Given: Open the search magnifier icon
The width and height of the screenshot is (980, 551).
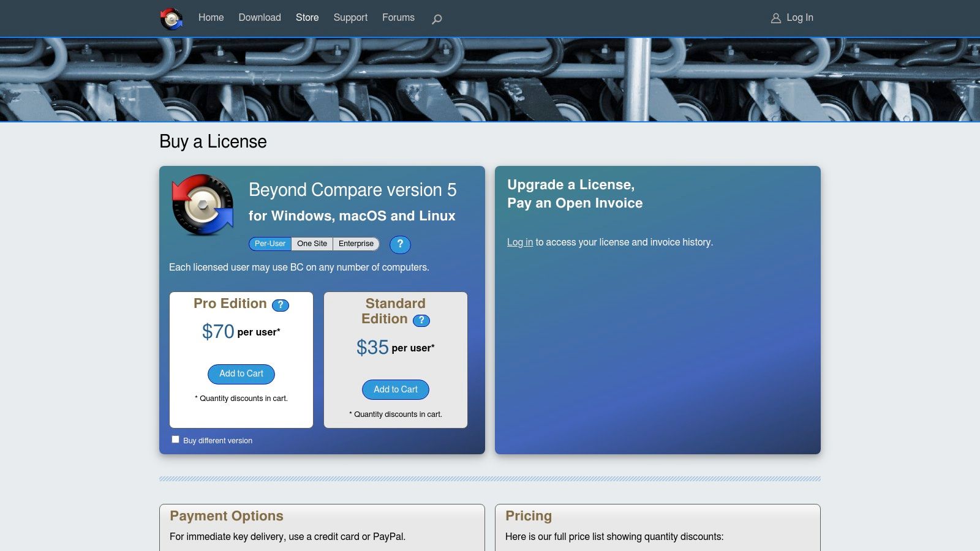Looking at the screenshot, I should (435, 19).
